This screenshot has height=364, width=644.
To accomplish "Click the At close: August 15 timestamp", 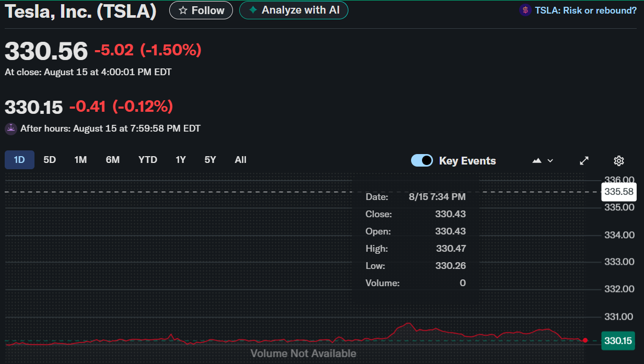I will [x=88, y=72].
